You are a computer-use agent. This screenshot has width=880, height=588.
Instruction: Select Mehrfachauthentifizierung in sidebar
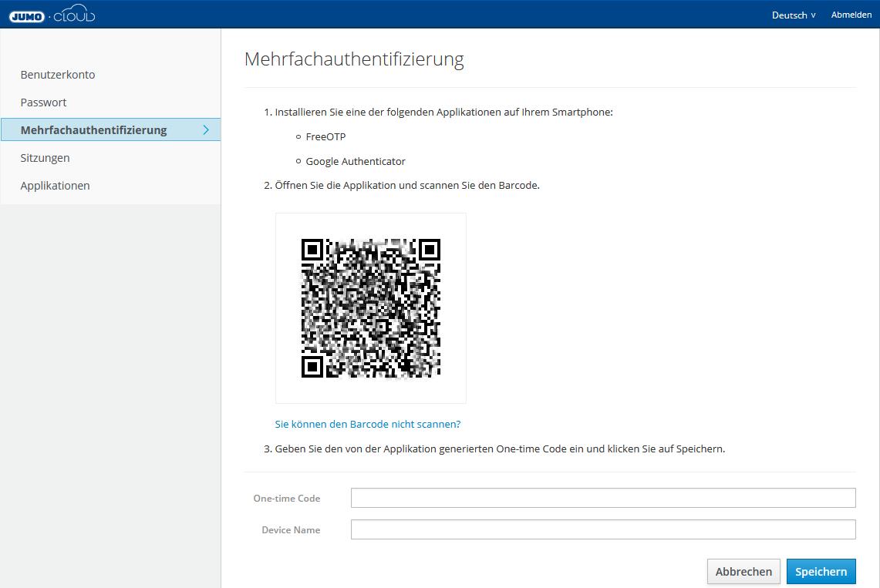pyautogui.click(x=93, y=129)
